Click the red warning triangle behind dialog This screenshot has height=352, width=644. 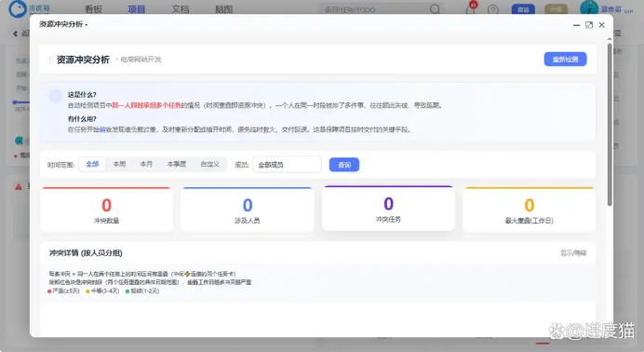pos(18,186)
